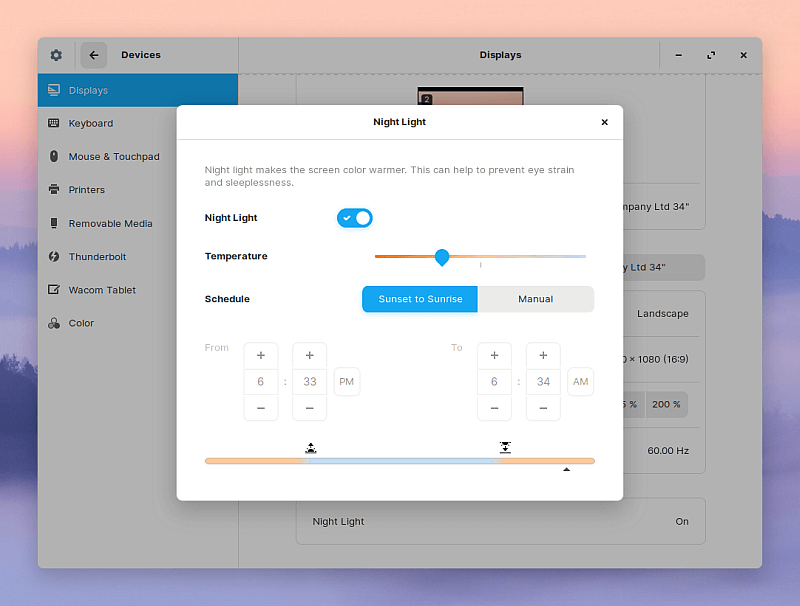Click the gear icon in the titlebar

click(56, 55)
